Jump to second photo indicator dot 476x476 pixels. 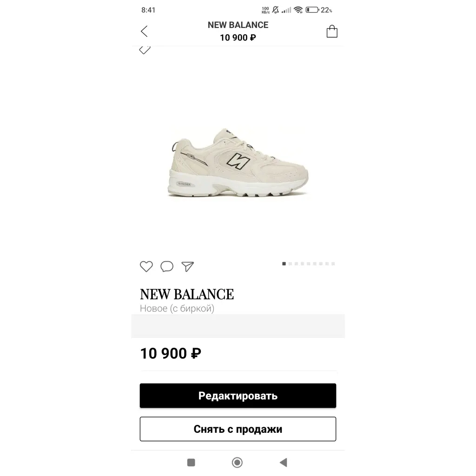(x=290, y=264)
